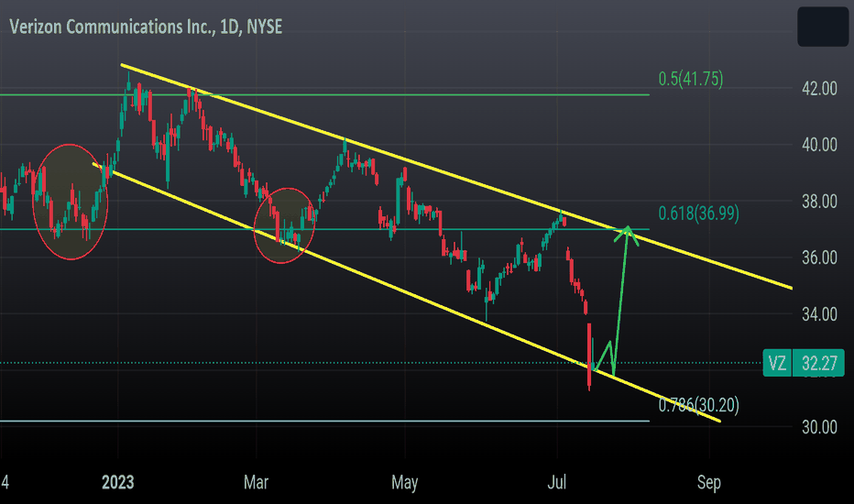Viewport: 854px width, 504px height.
Task: Click the 42.00 price axis label
Action: (x=819, y=88)
